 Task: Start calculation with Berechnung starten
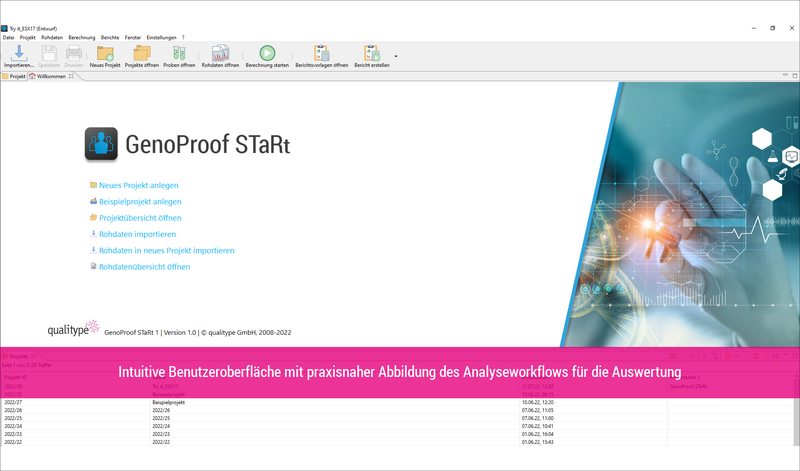click(x=267, y=53)
